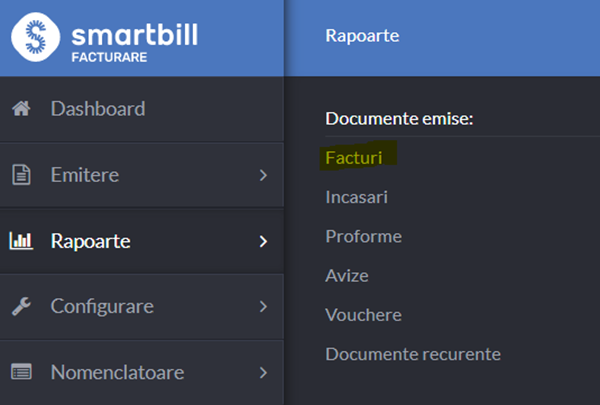Click the Nomenclatoare list icon

point(21,372)
